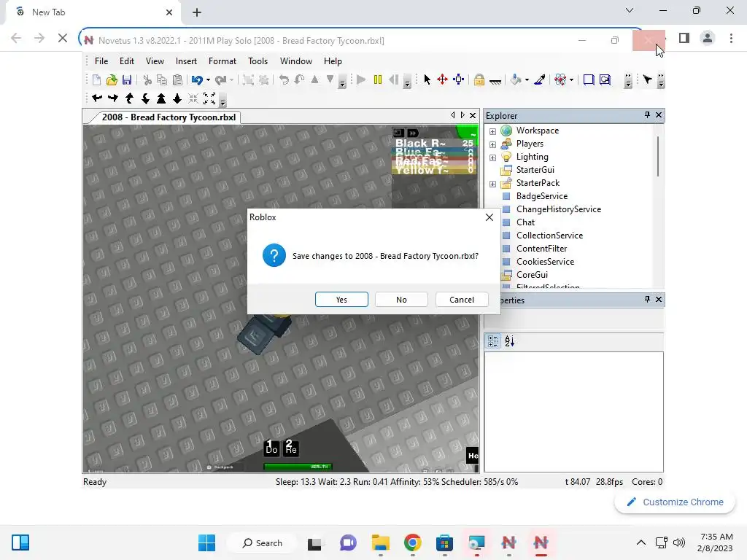
Task: Click the camera pan left arrow icon
Action: pyautogui.click(x=97, y=98)
